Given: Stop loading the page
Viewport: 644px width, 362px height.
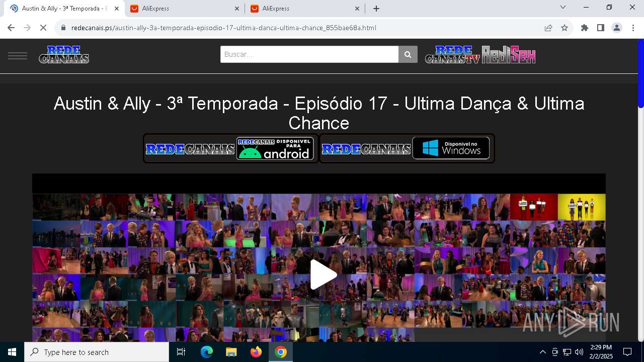Looking at the screenshot, I should tap(43, 28).
